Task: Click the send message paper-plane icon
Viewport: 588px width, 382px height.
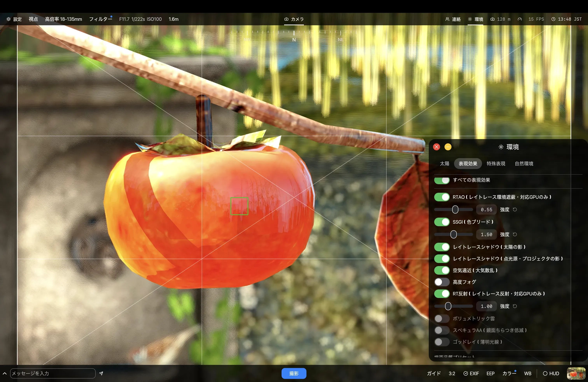Action: point(101,373)
